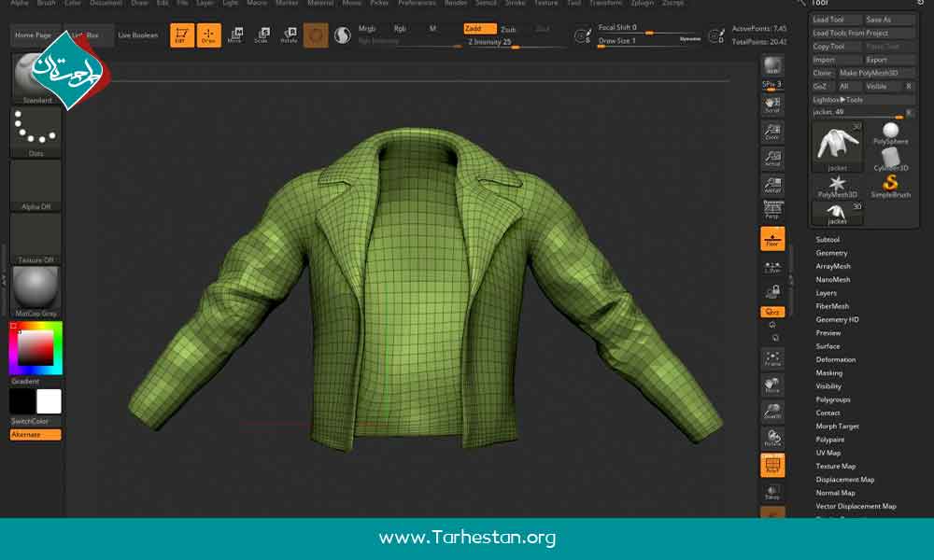Select the SimpleBrush tool
Screen dimensions: 934x560
[890, 187]
